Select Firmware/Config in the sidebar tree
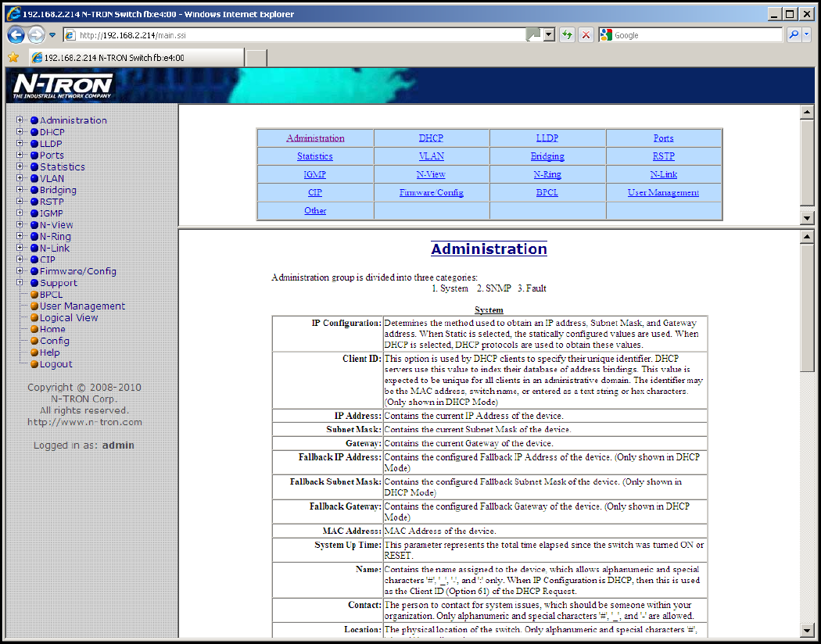The image size is (821, 644). coord(78,271)
